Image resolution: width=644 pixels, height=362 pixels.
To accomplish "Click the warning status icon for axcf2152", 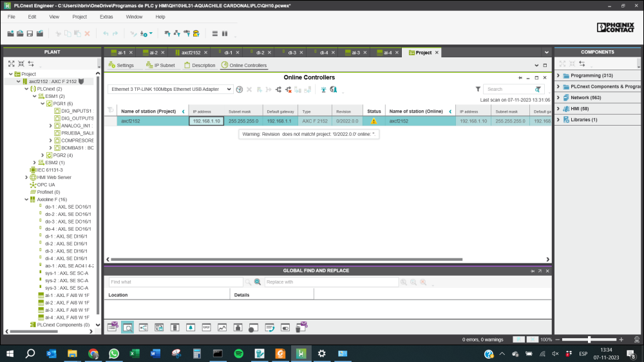I will tap(374, 121).
